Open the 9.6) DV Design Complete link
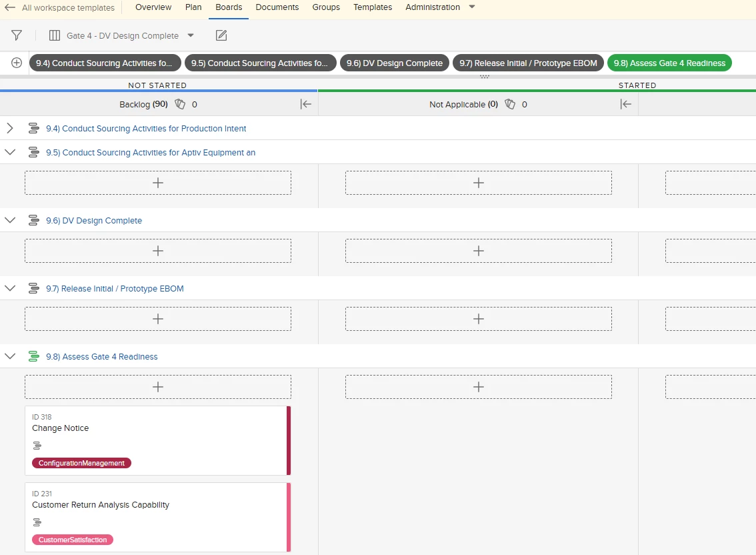This screenshot has width=756, height=555. tap(94, 221)
